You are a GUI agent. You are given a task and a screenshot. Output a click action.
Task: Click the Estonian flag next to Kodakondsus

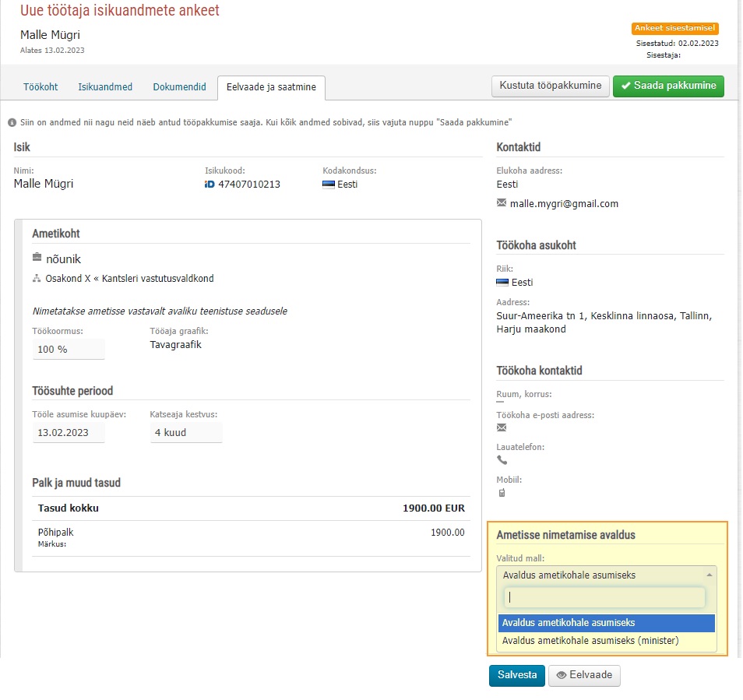coord(329,185)
